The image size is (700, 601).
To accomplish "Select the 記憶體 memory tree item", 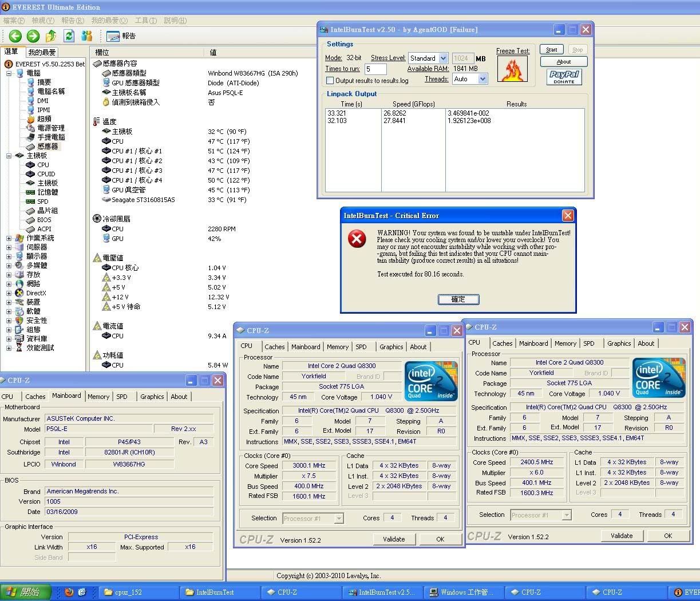I will click(x=48, y=192).
